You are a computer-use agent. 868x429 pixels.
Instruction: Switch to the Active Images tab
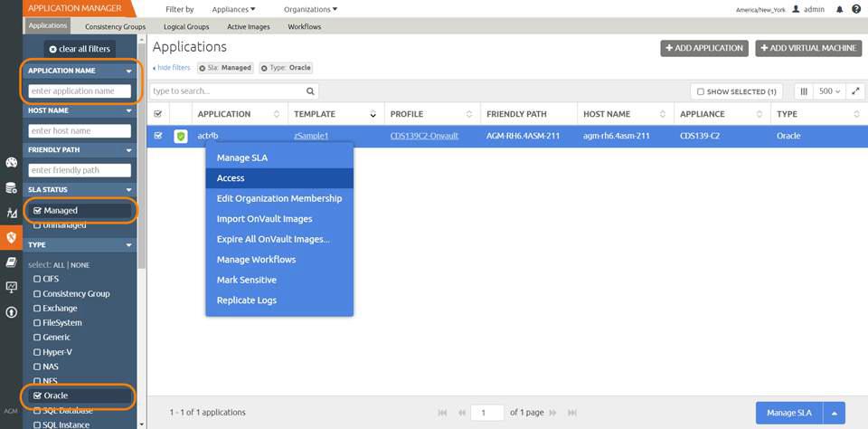click(x=249, y=26)
